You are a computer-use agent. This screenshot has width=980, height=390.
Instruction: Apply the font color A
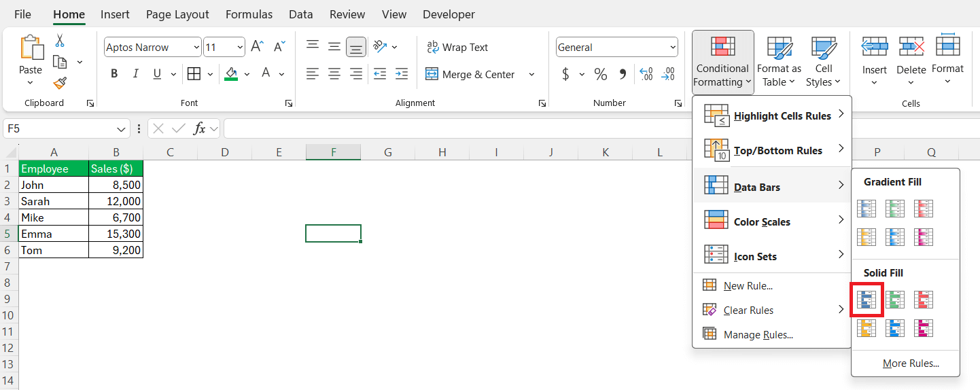(266, 73)
